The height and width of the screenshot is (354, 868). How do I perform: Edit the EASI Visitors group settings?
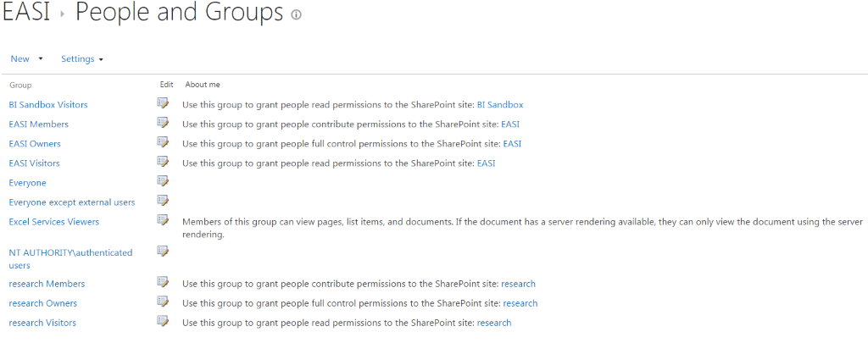coord(162,161)
